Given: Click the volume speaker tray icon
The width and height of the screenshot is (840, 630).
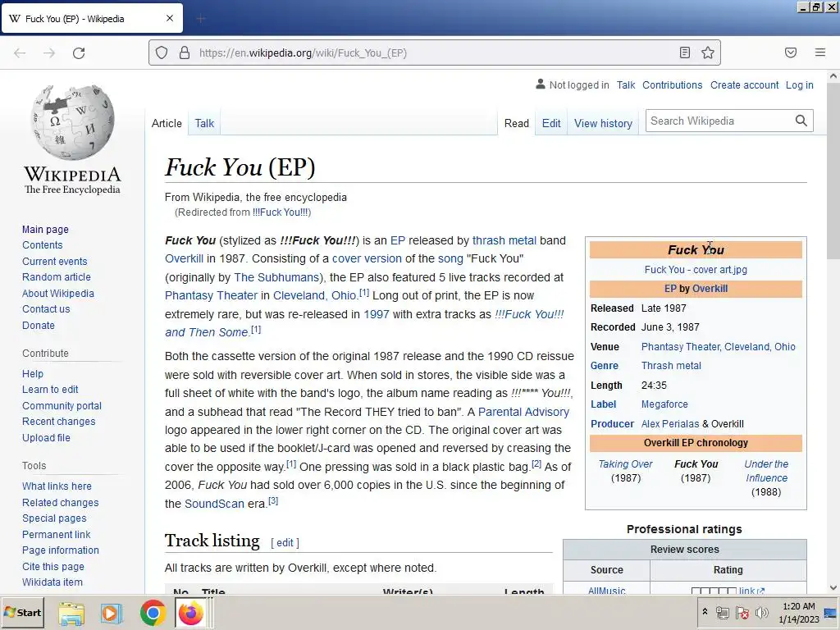Looking at the screenshot, I should (x=761, y=612).
